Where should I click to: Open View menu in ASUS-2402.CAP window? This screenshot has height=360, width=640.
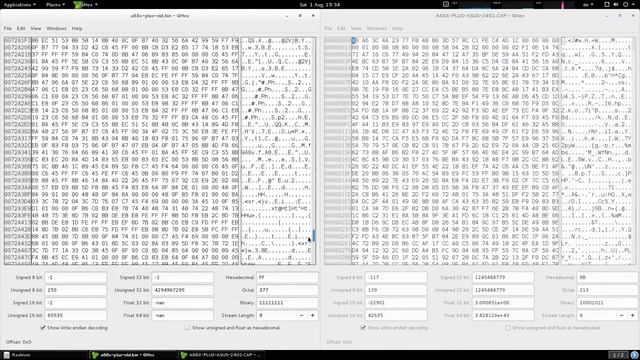point(356,29)
